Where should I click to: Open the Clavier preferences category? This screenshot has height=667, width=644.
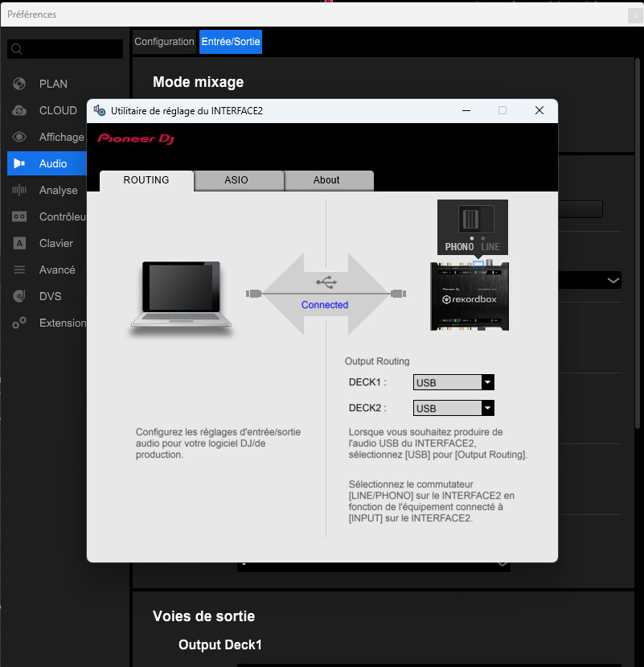pyautogui.click(x=47, y=243)
